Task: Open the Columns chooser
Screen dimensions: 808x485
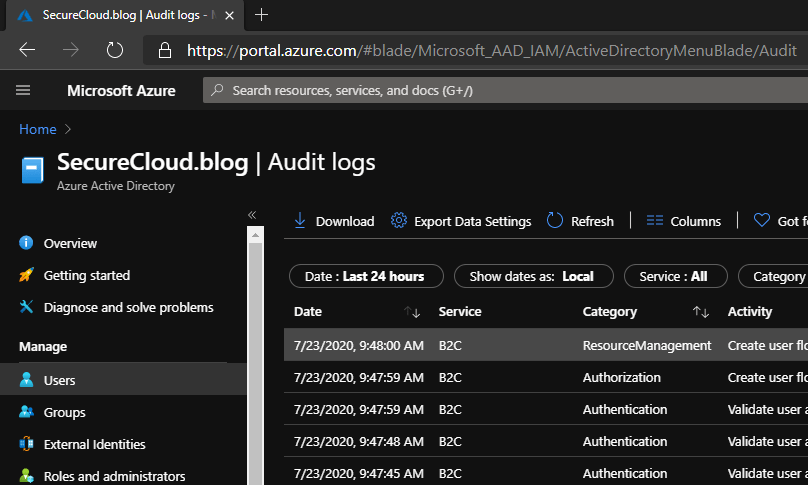Action: pos(684,221)
